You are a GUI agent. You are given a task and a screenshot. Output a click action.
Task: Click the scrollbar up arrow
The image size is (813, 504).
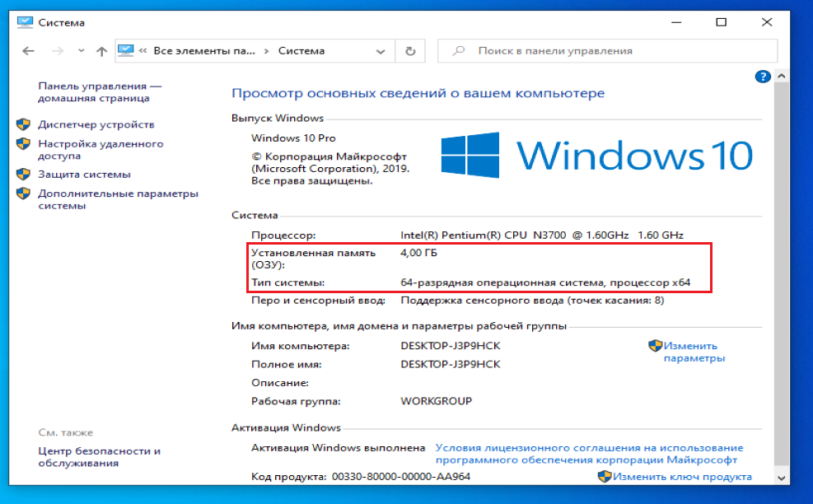(x=782, y=77)
